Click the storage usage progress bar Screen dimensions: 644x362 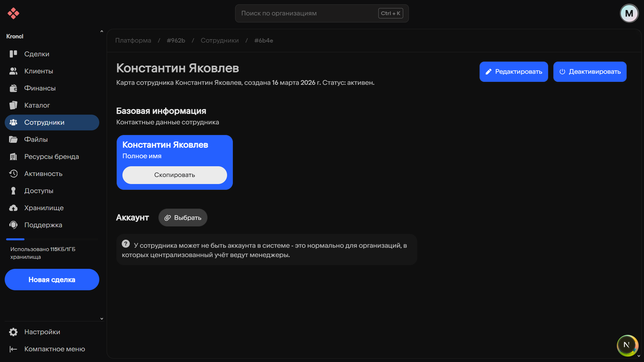tap(52, 239)
